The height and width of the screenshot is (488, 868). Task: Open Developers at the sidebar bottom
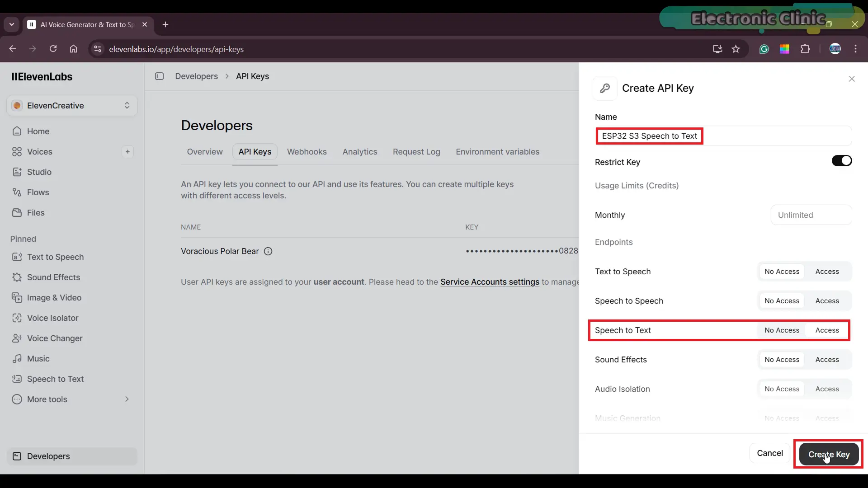tap(72, 456)
